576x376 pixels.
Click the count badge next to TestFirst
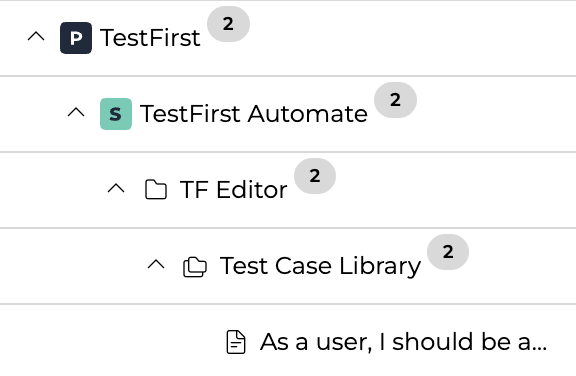228,24
